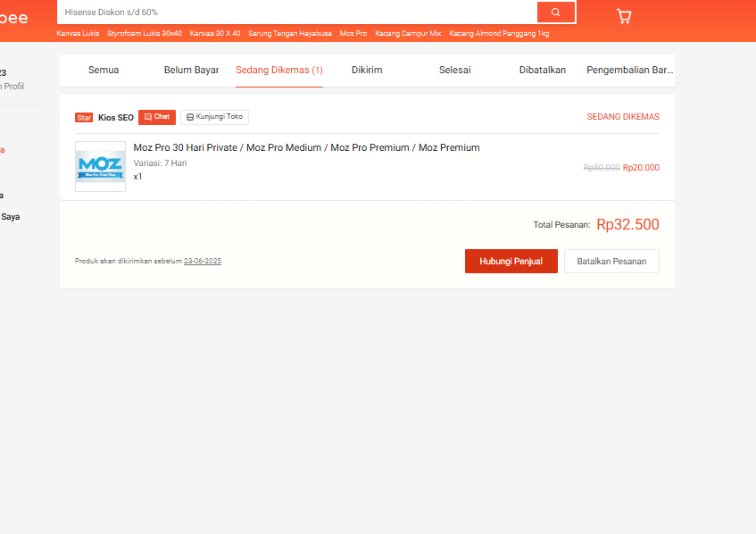Open the Pengembalian Barang tab
The height and width of the screenshot is (534, 756).
point(629,70)
